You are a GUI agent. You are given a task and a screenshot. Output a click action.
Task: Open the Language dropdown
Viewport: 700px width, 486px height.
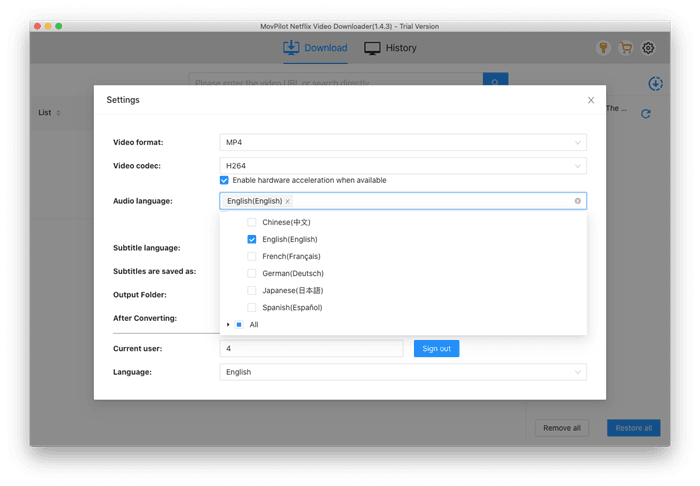tap(403, 372)
